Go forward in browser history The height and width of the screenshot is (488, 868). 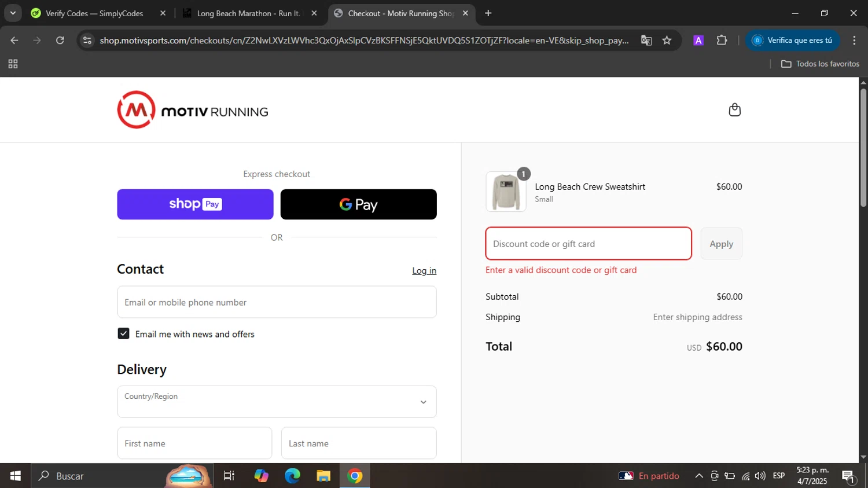coord(37,41)
